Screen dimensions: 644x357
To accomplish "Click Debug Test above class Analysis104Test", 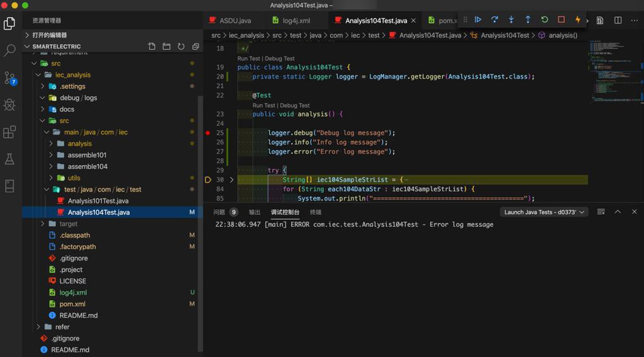I will tap(280, 58).
